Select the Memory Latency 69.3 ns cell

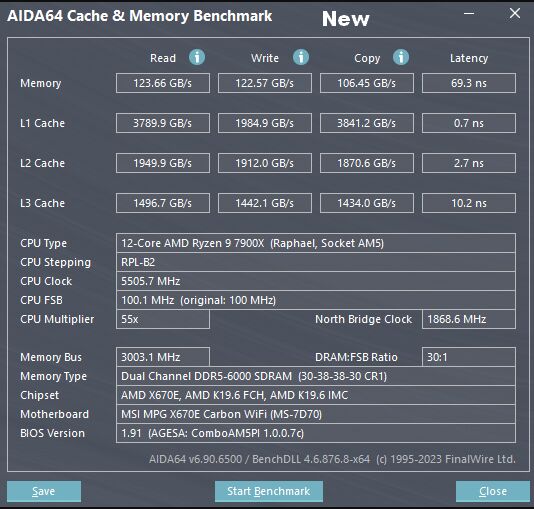[469, 83]
